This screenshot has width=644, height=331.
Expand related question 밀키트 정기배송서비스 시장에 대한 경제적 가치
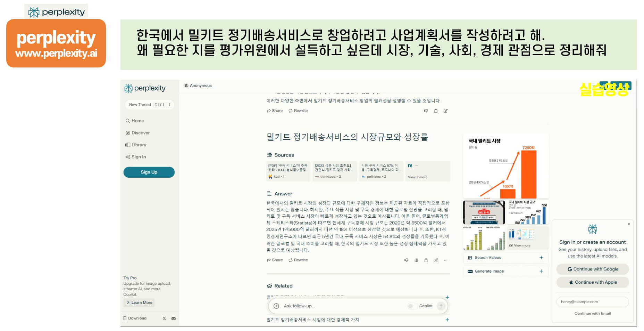pos(358,320)
